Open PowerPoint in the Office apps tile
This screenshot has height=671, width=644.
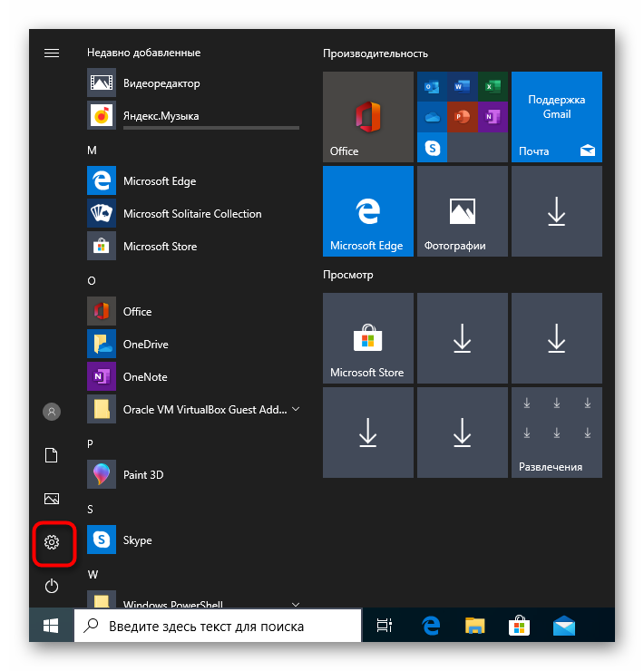tap(462, 117)
